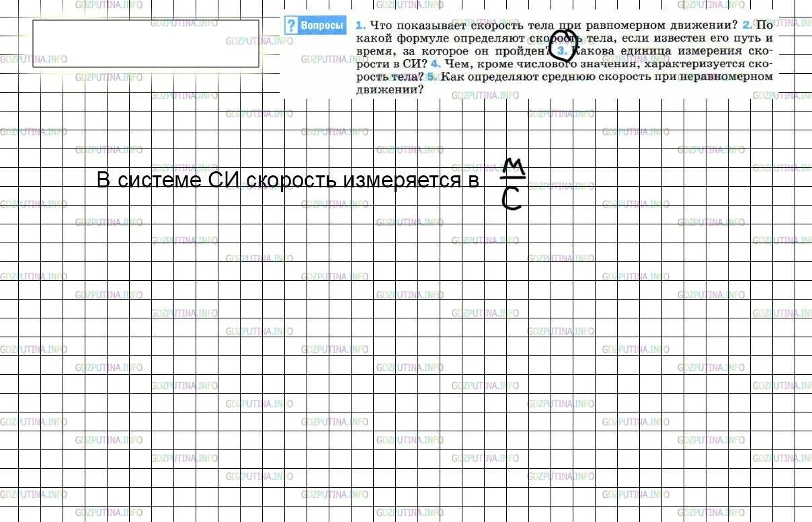
Task: Click question number 5 'Как определяют среднюю скорость'
Action: point(431,77)
